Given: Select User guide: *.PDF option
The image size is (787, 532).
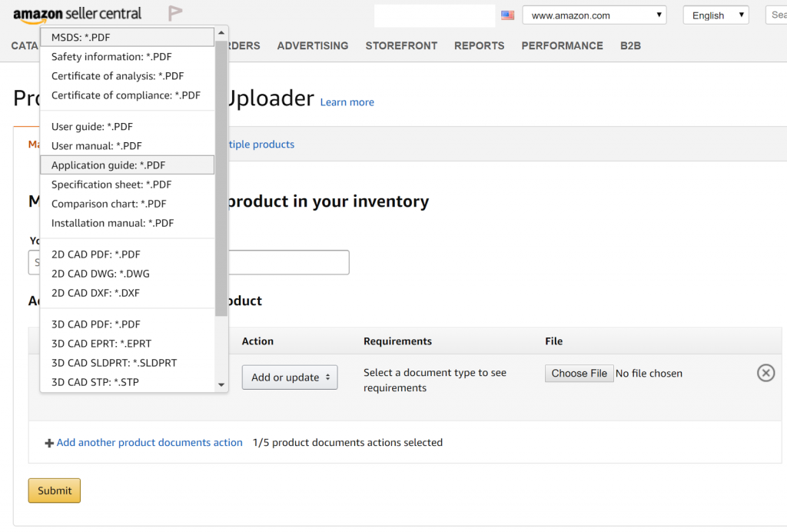Looking at the screenshot, I should point(127,127).
